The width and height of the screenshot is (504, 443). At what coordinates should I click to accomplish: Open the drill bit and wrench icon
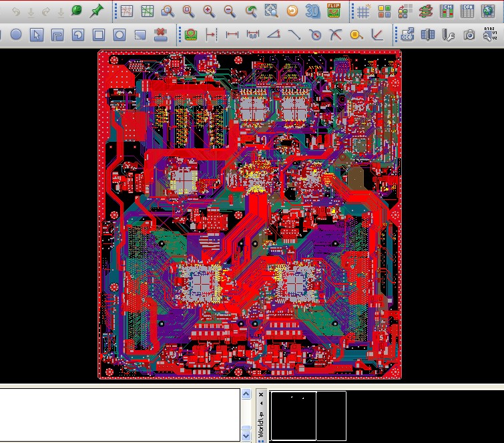pyautogui.click(x=449, y=35)
